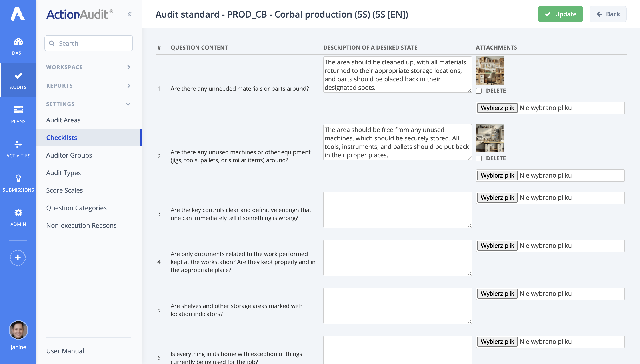
Task: Click question 1 attachment thumbnail
Action: 490,71
